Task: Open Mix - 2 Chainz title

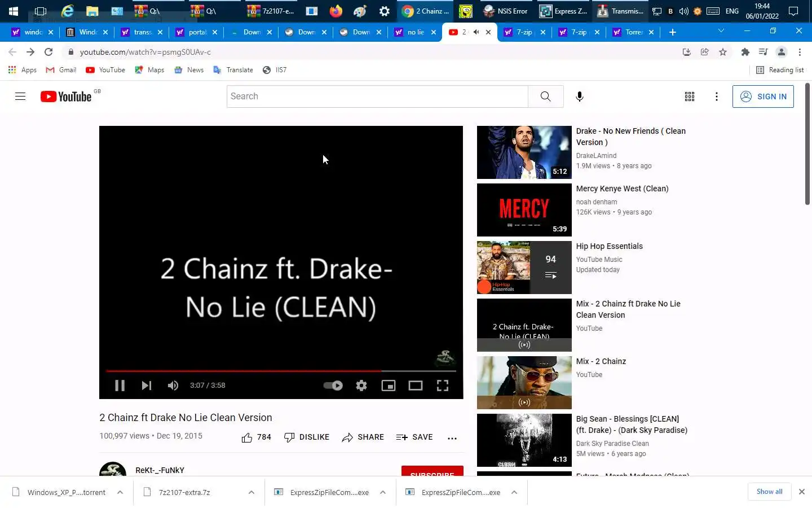Action: click(601, 361)
